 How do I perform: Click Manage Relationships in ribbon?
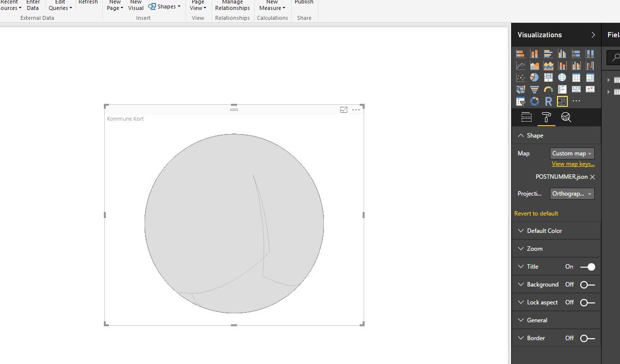click(x=232, y=5)
